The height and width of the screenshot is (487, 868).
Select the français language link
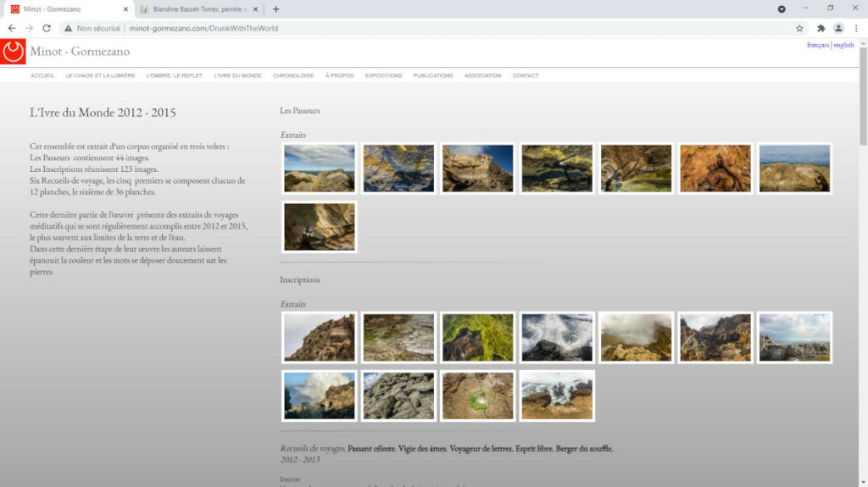tap(818, 45)
